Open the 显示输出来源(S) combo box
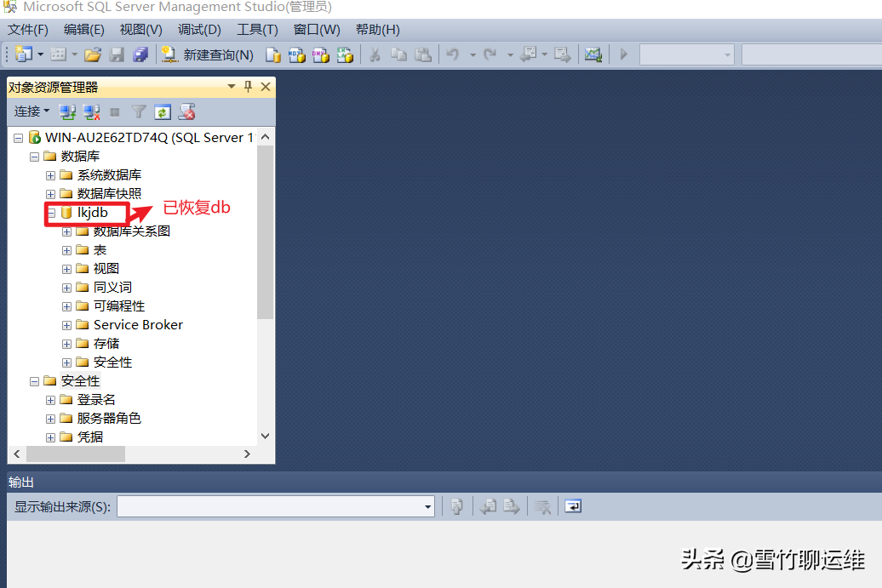Image resolution: width=882 pixels, height=588 pixels. coord(276,506)
